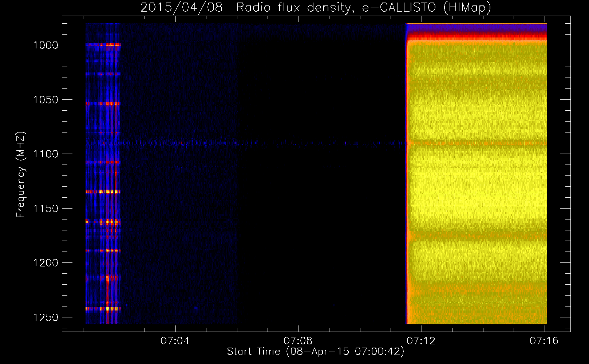Click the 1250 frequency tick label
Image resolution: width=589 pixels, height=364 pixels.
pyautogui.click(x=46, y=317)
